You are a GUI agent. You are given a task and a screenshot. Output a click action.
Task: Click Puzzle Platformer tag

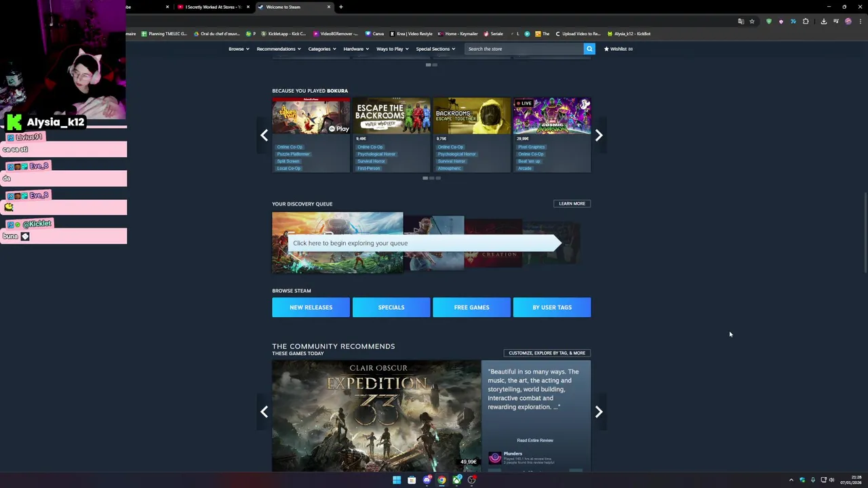tap(293, 154)
